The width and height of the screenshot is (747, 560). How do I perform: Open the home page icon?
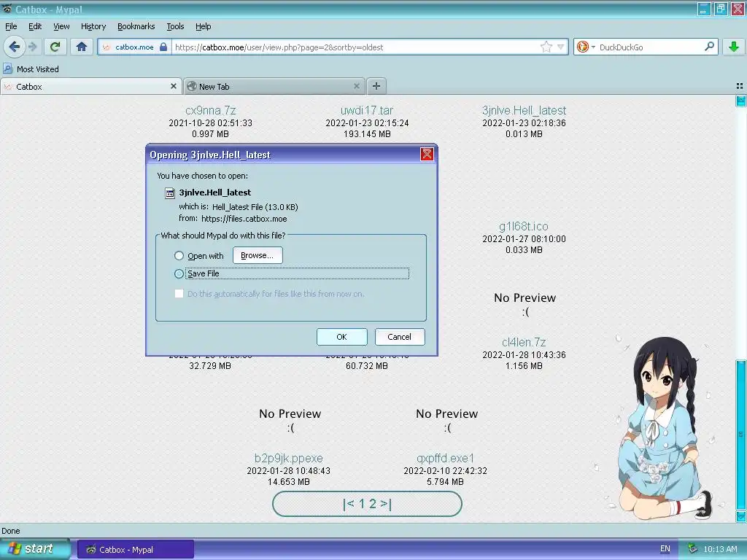pyautogui.click(x=82, y=47)
